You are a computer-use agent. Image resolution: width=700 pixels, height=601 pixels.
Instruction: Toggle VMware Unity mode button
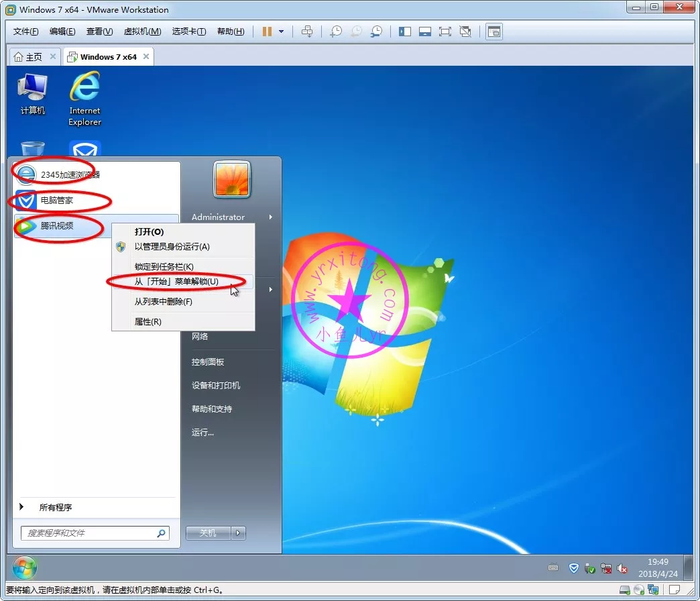(x=465, y=32)
